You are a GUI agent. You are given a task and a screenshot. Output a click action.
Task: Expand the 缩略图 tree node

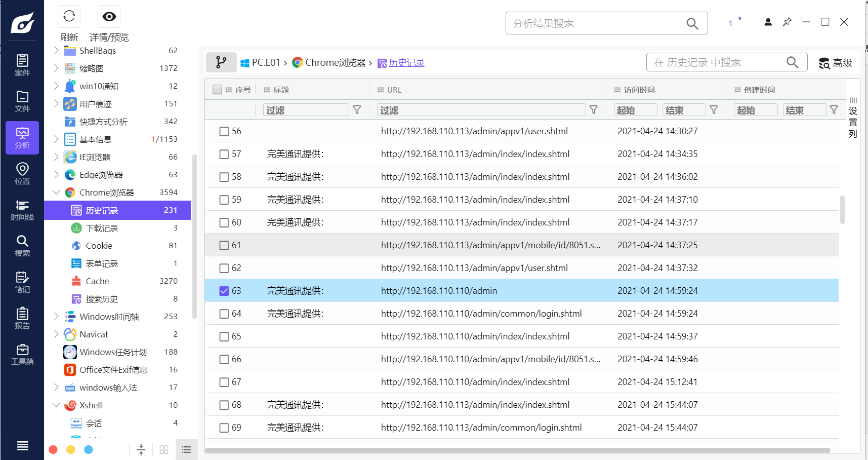pyautogui.click(x=56, y=68)
